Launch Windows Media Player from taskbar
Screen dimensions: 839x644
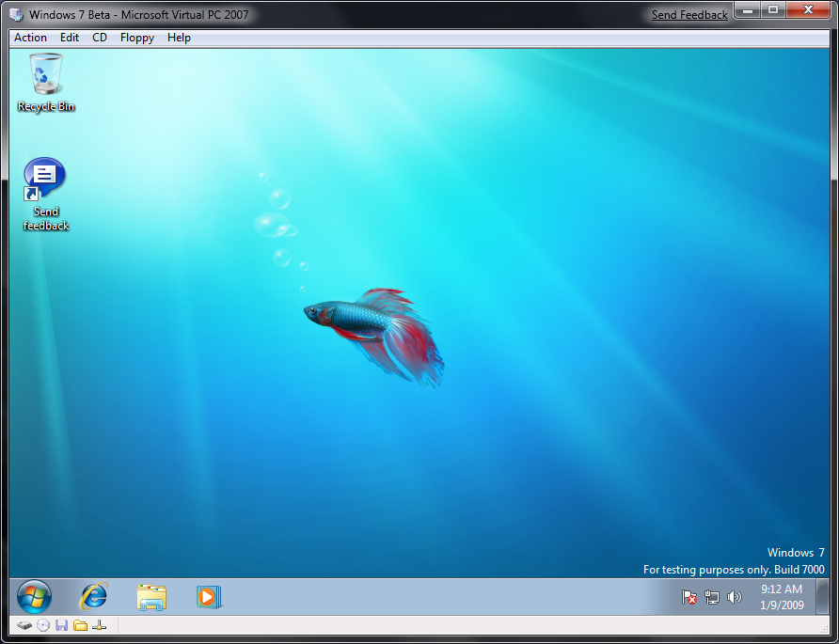tap(209, 597)
